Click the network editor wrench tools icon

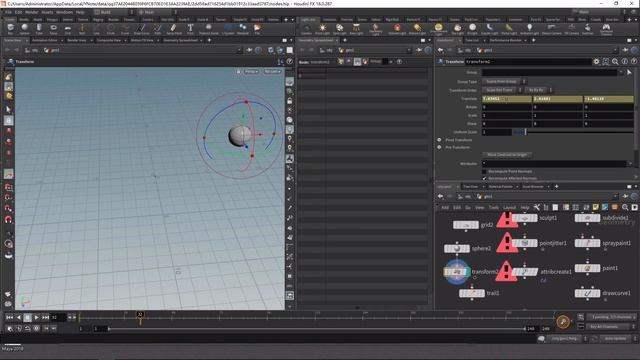click(x=537, y=207)
